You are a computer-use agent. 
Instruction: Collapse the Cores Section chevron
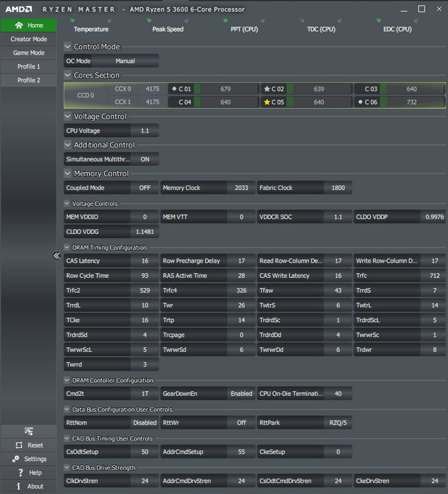67,75
